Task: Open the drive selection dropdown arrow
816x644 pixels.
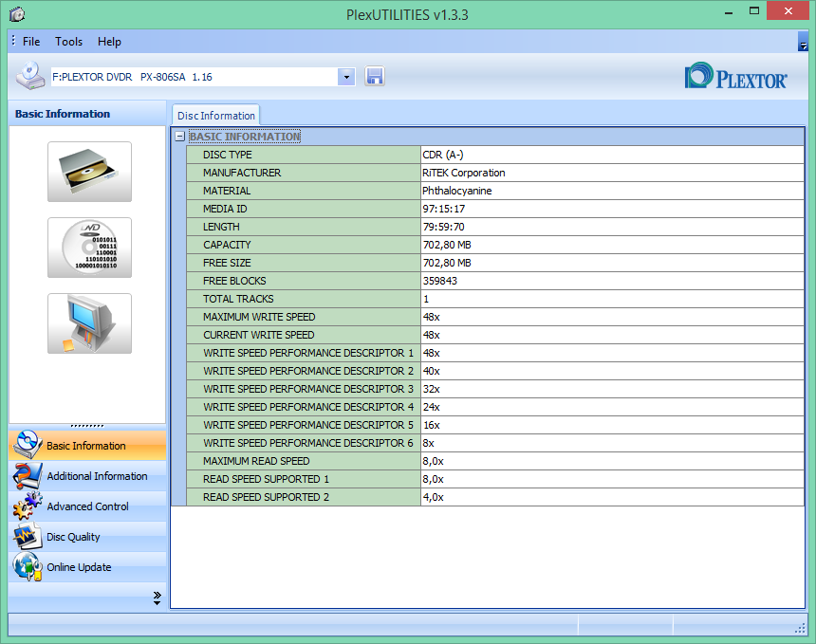Action: coord(346,77)
